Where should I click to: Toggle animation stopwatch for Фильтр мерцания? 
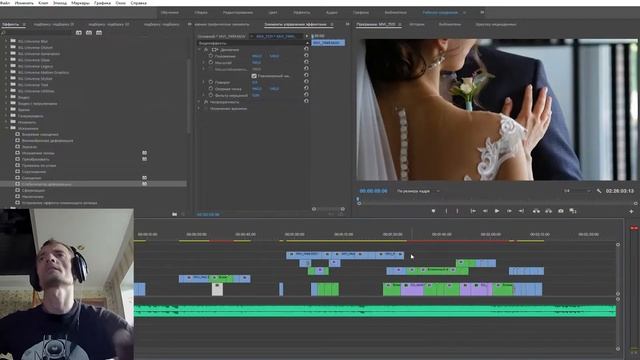(211, 95)
